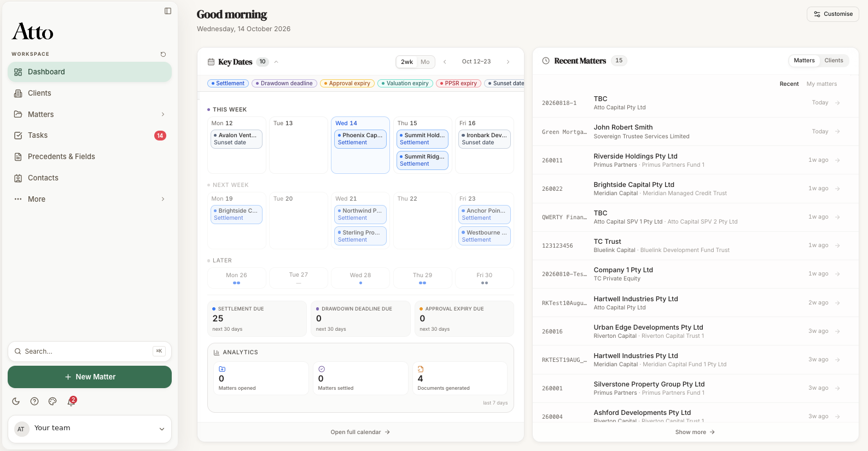This screenshot has height=451, width=868.
Task: Click the arrow on TC Trust row
Action: pyautogui.click(x=837, y=245)
